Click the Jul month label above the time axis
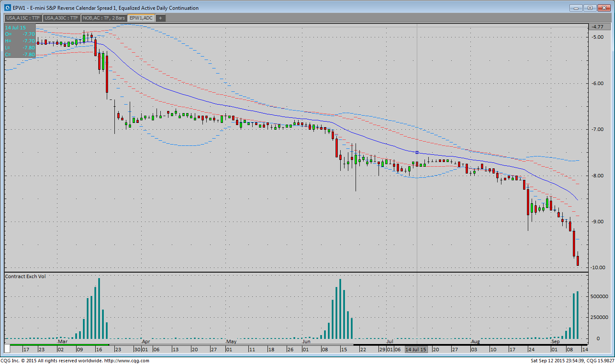This screenshot has width=615, height=364. (x=390, y=341)
